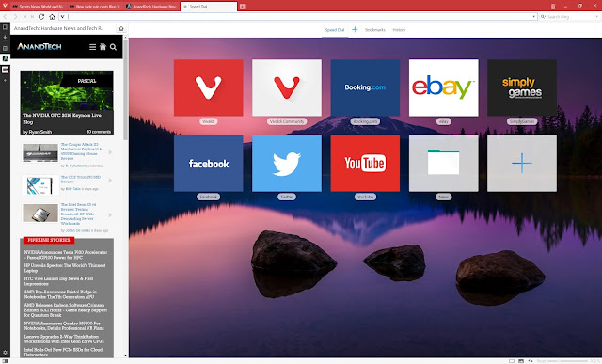Select the second web panel icon below AnandTech
The height and width of the screenshot is (364, 602).
5,70
